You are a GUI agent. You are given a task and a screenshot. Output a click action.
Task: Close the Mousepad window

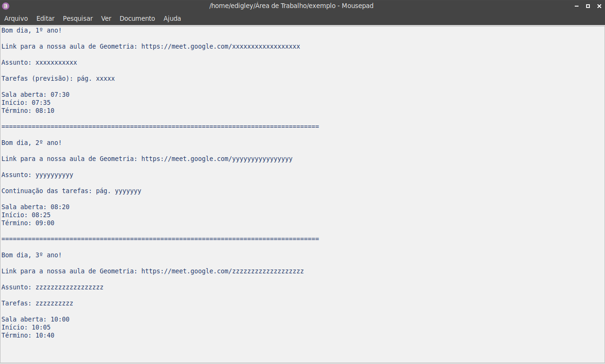pos(599,6)
